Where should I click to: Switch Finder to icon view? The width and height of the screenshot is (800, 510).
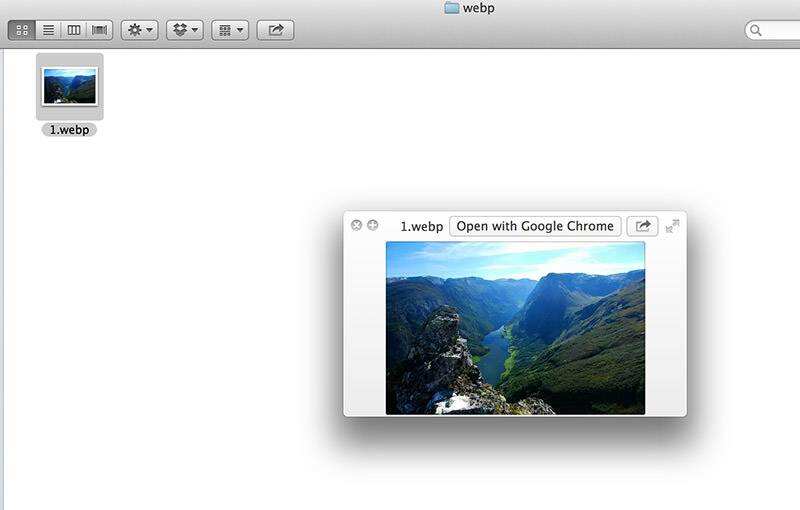pos(22,31)
